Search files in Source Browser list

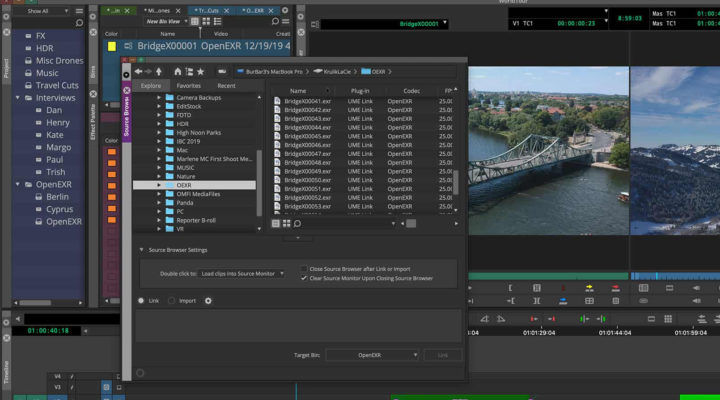tap(297, 224)
